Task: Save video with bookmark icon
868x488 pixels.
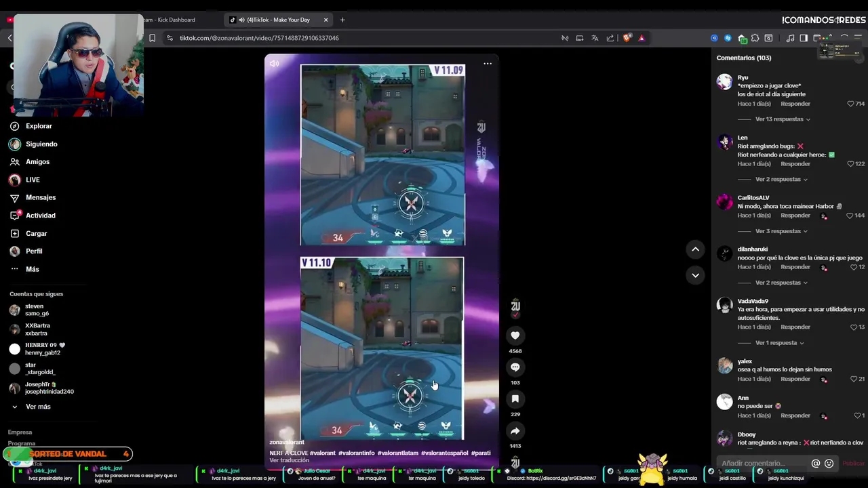Action: click(x=515, y=399)
